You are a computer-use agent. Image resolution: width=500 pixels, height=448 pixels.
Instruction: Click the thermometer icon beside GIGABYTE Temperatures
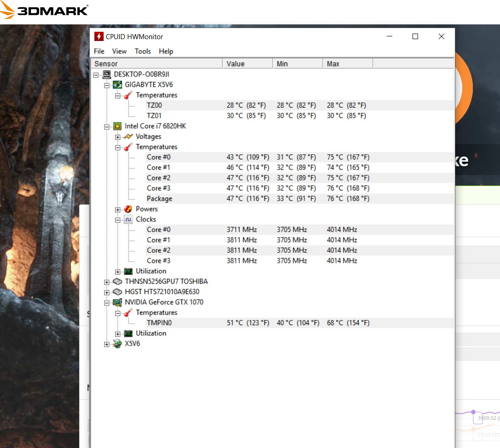[x=128, y=95]
